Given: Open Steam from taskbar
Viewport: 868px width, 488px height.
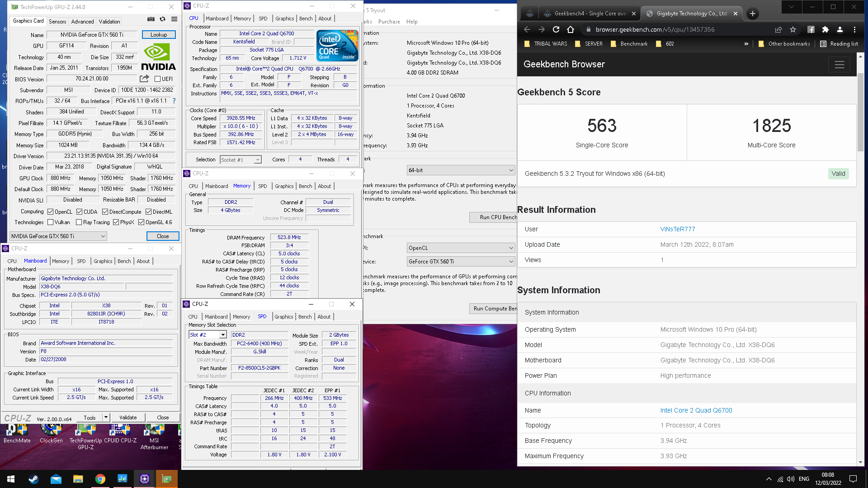Looking at the screenshot, I should click(x=33, y=479).
